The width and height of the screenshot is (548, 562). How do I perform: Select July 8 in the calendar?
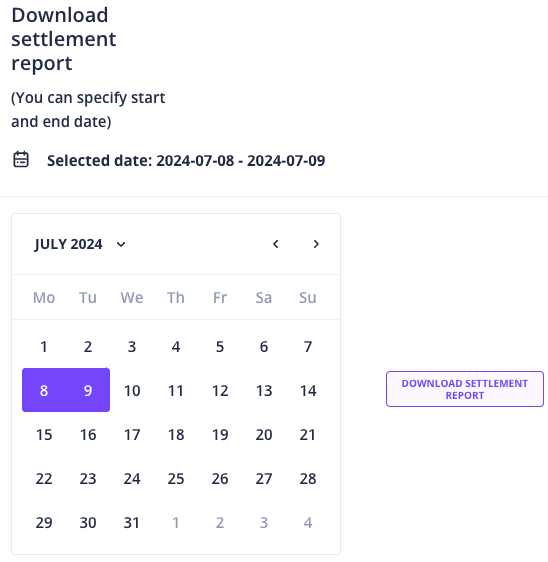[x=44, y=390]
